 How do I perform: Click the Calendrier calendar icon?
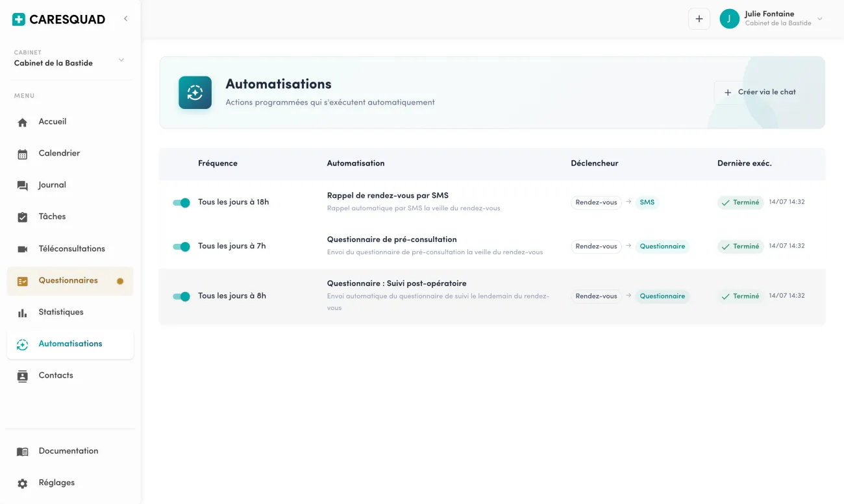click(23, 154)
